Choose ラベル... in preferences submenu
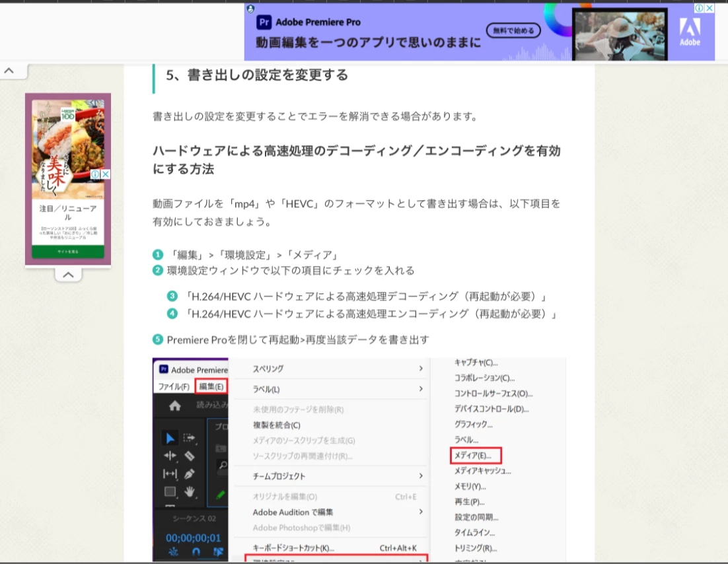728x564 pixels. [466, 440]
